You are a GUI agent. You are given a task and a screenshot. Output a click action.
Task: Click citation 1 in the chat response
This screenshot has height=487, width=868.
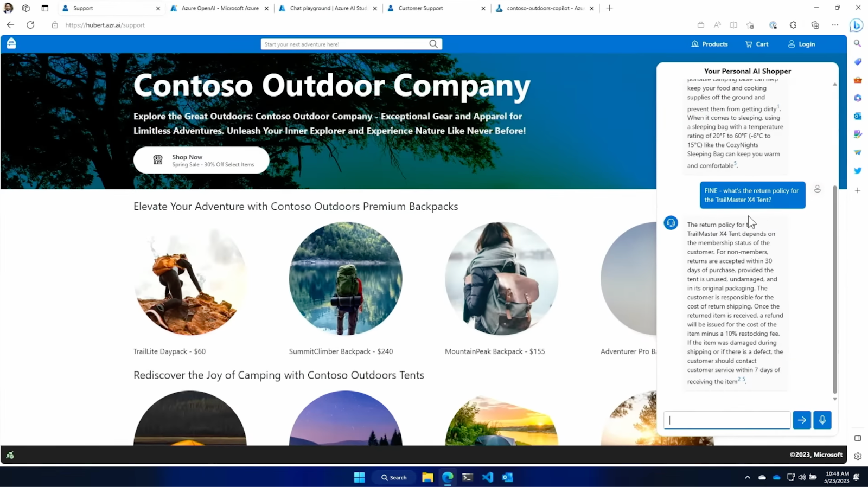coord(778,106)
